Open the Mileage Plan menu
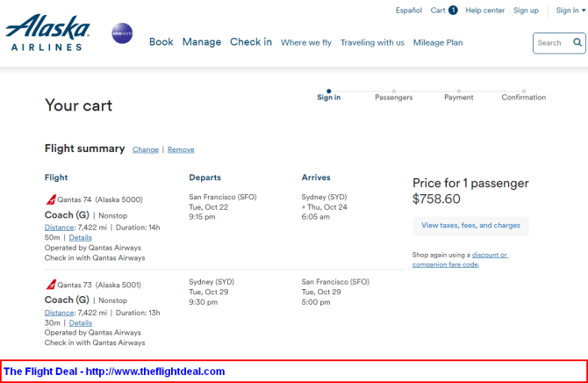Viewport: 588px width, 383px height. (x=438, y=43)
